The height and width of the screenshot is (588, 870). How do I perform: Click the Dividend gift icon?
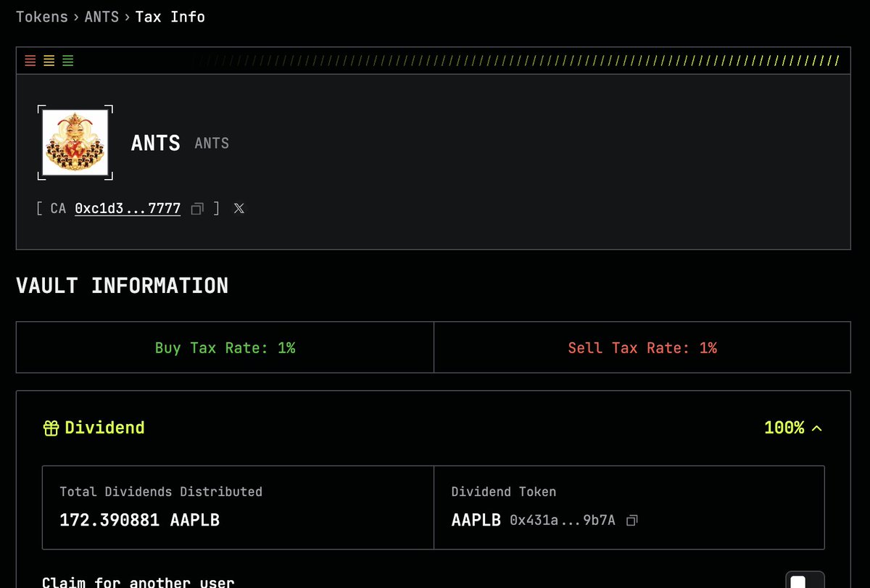tap(51, 428)
